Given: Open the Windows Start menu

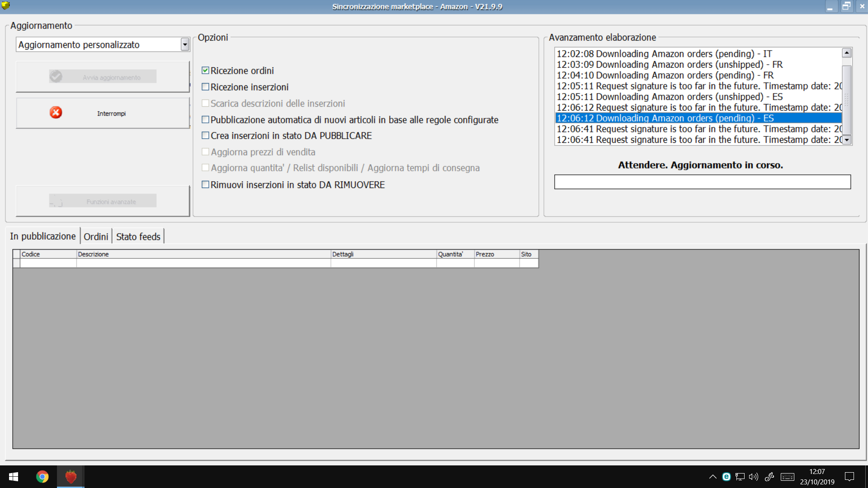Looking at the screenshot, I should (14, 477).
